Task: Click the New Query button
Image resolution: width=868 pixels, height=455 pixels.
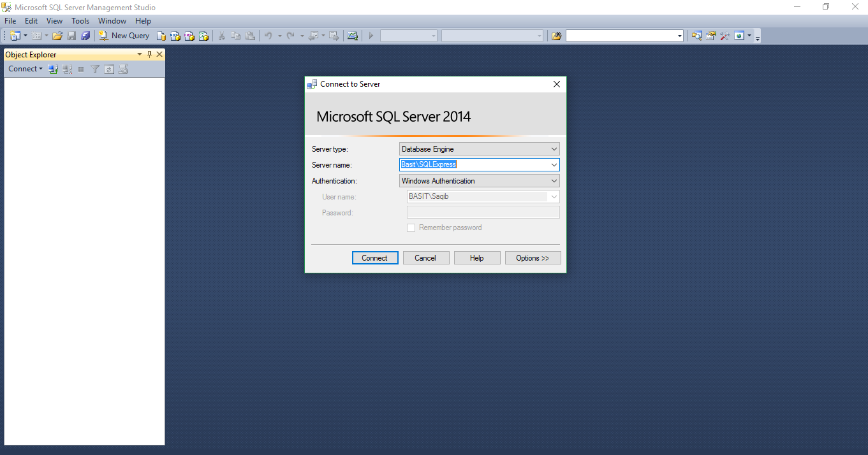Action: point(124,36)
